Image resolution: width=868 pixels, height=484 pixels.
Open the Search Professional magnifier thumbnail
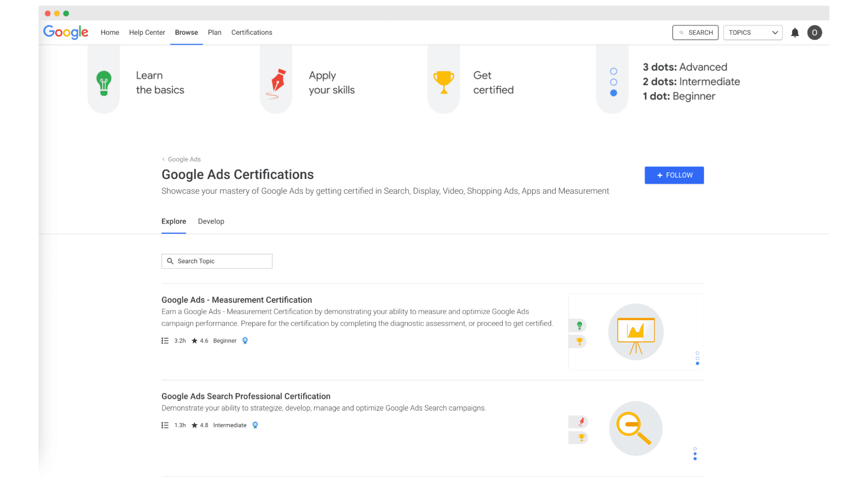(x=636, y=428)
